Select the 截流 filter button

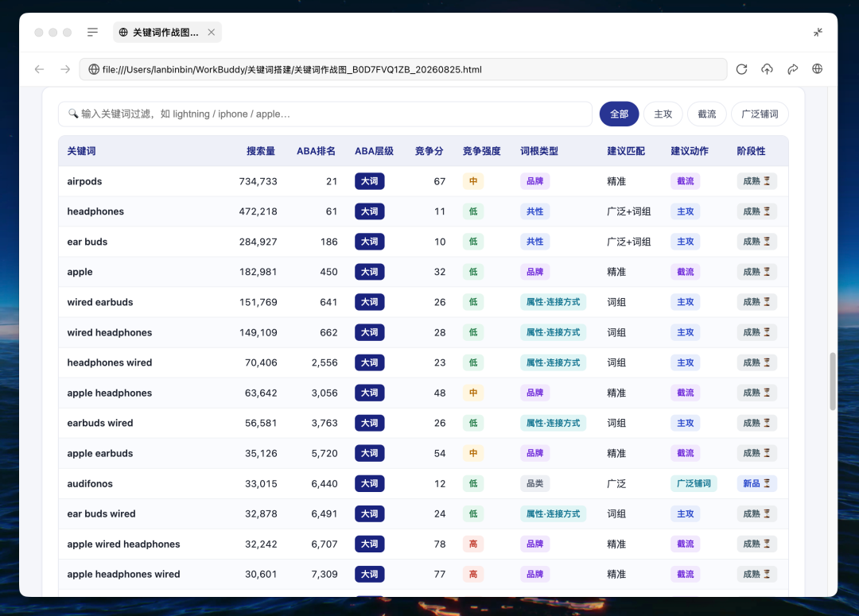[x=707, y=114]
